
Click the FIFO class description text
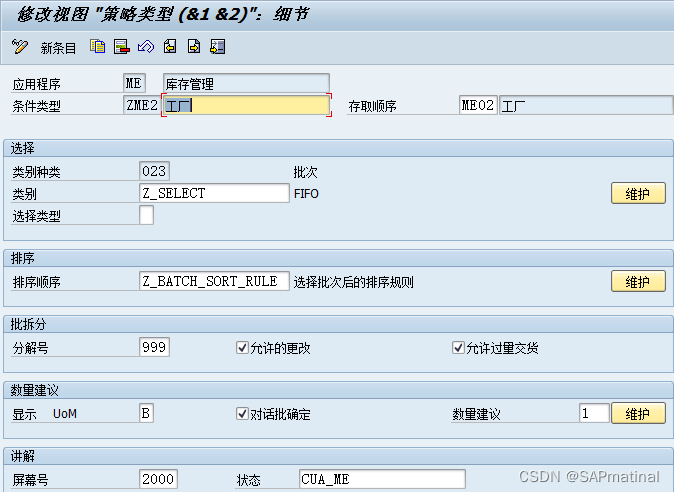coord(306,194)
